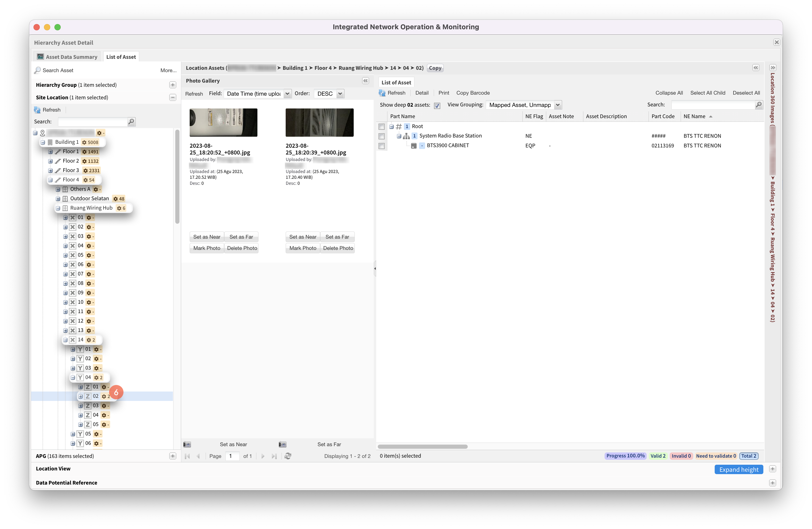Click the X rack icon for row 14
This screenshot has width=812, height=529.
pos(73,340)
